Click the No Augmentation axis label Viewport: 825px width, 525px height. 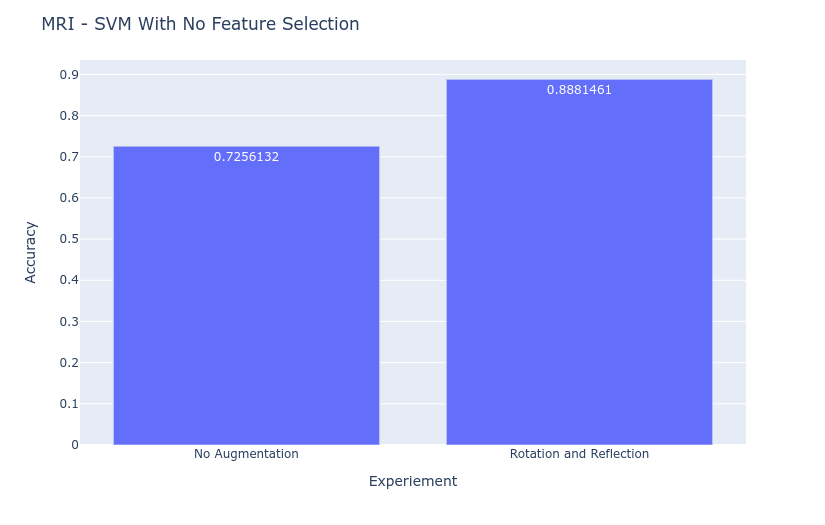coord(246,454)
